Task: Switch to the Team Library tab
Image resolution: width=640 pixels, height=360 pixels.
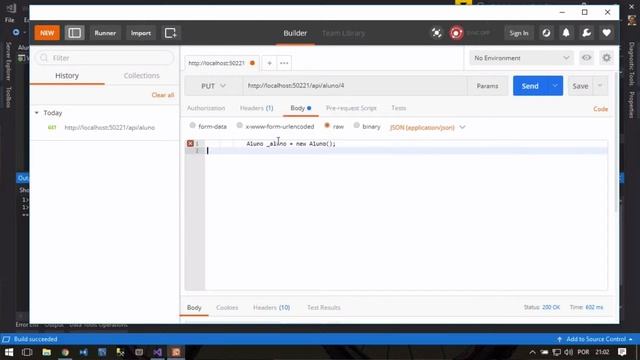Action: (x=343, y=33)
